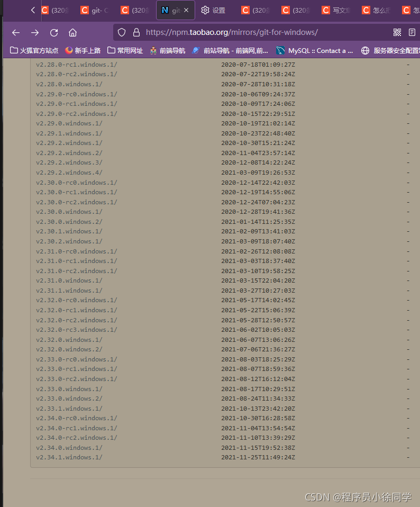Screen dimensions: 420x507
Task: Open the v2.31.0-rc2.windows.1/ folder link
Action: pyautogui.click(x=77, y=271)
